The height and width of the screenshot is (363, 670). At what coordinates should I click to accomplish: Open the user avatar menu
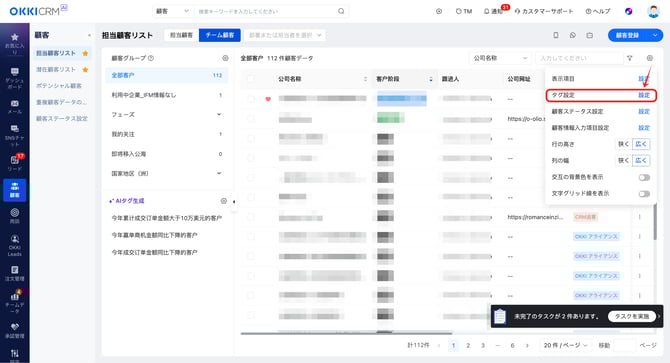[653, 12]
